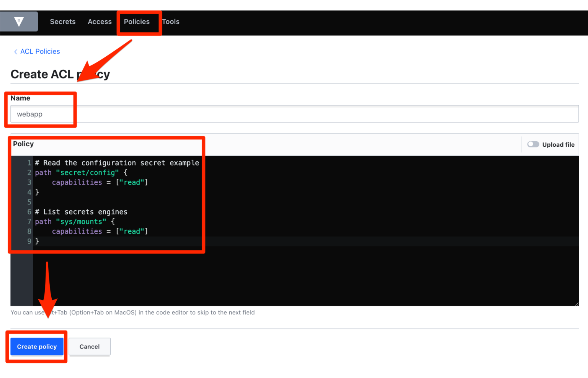This screenshot has height=378, width=588.
Task: Click the editor resize handle corner
Action: tap(577, 303)
